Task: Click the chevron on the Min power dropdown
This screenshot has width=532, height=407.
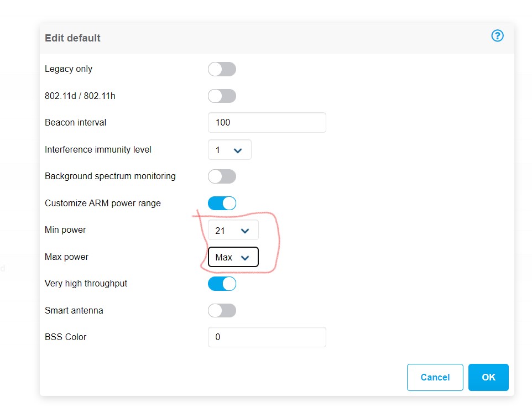Action: click(245, 230)
